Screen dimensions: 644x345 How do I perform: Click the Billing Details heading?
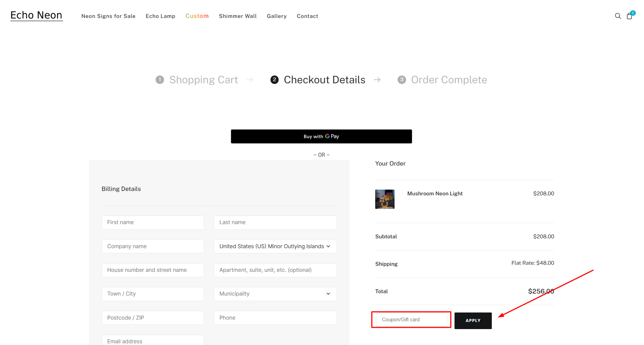click(x=121, y=189)
